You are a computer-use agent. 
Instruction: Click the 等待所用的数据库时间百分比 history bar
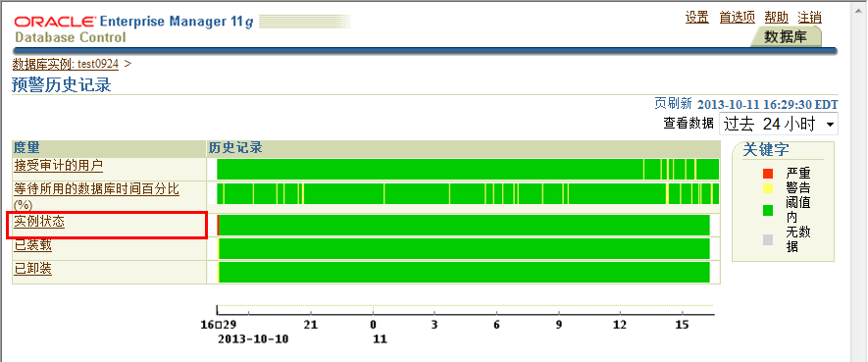468,193
